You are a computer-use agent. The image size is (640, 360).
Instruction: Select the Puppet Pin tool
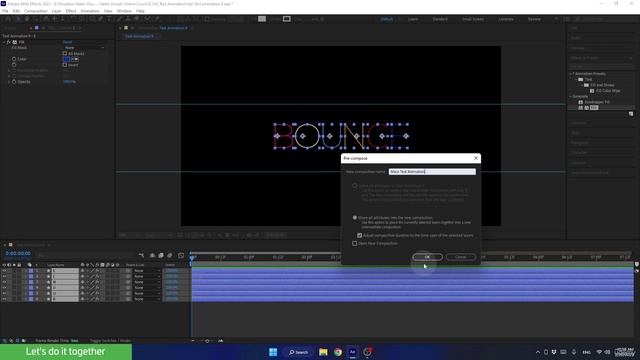point(157,19)
